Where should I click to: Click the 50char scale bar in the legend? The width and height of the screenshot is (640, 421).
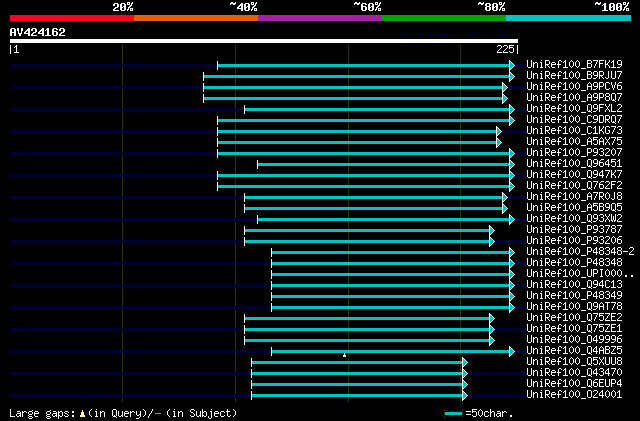click(x=453, y=413)
